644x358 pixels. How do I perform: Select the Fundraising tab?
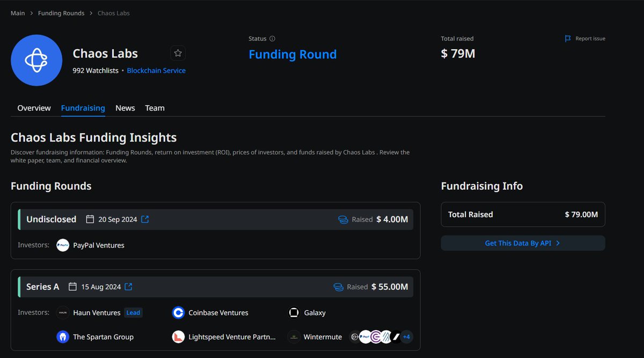pos(83,108)
